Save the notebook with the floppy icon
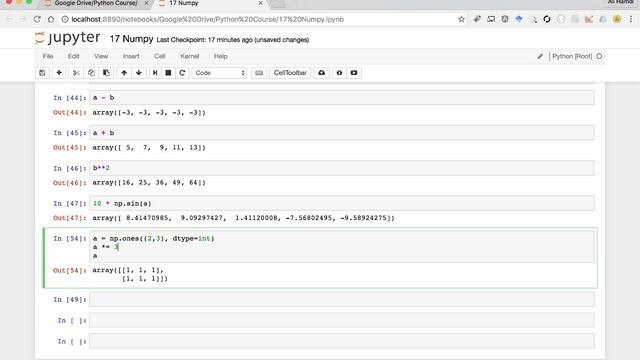 (x=42, y=73)
